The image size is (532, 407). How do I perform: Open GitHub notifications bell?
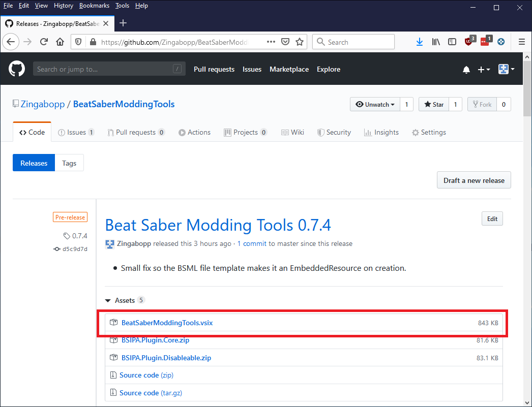click(466, 70)
